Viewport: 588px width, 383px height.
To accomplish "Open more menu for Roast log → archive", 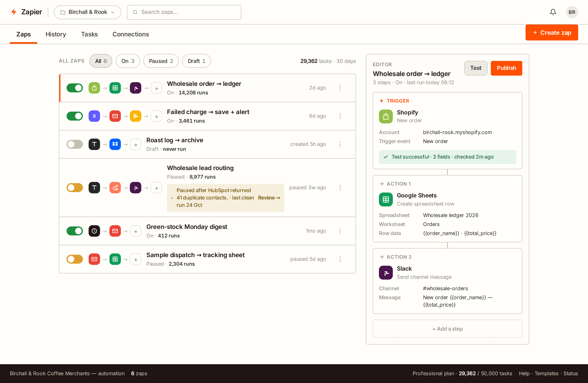I will click(340, 144).
